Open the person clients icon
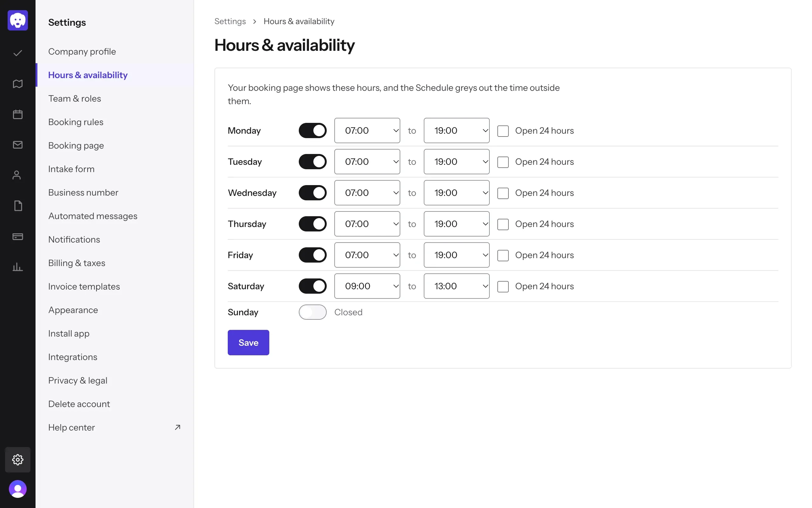812x508 pixels. [x=17, y=175]
